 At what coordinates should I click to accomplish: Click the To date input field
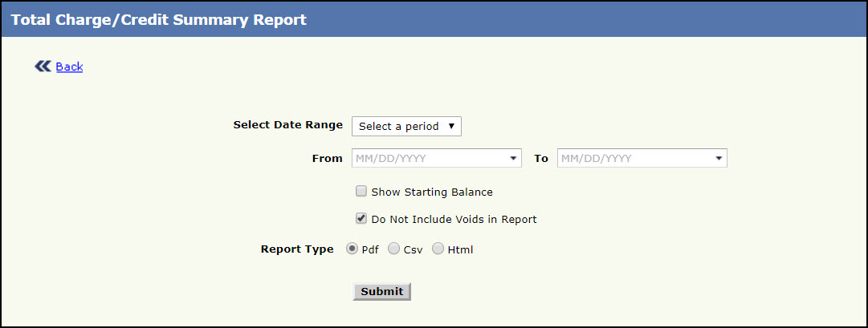[636, 159]
